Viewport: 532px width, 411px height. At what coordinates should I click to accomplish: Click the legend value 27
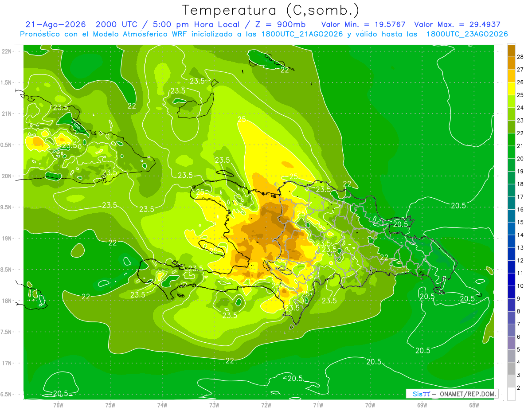click(x=520, y=70)
